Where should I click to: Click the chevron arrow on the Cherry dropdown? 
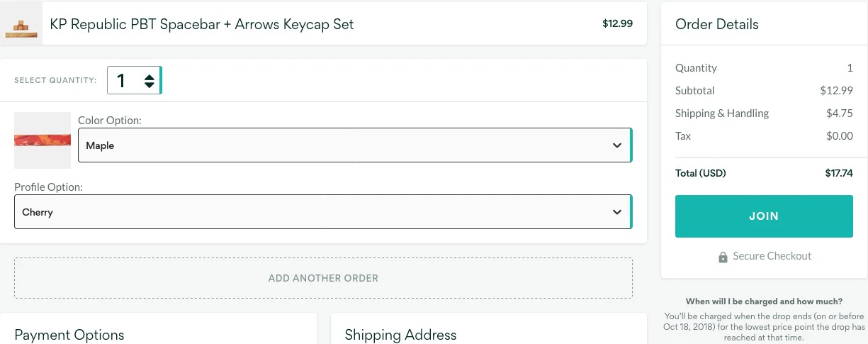[x=616, y=212]
